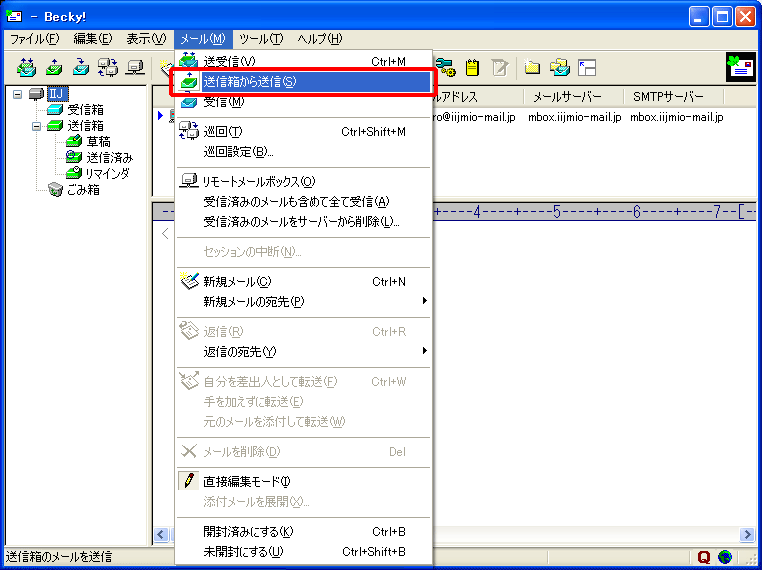
Task: Select the 送信箱 folder
Action: coord(85,126)
